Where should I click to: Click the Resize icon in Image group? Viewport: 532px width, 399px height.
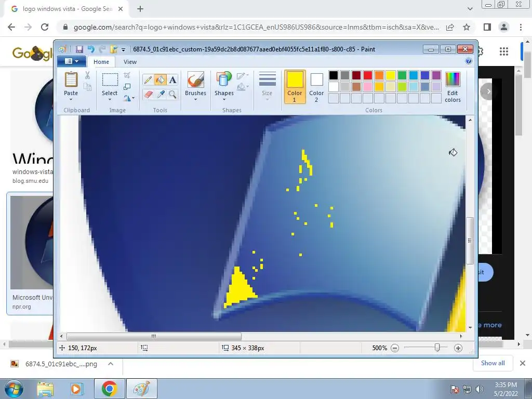(x=127, y=87)
